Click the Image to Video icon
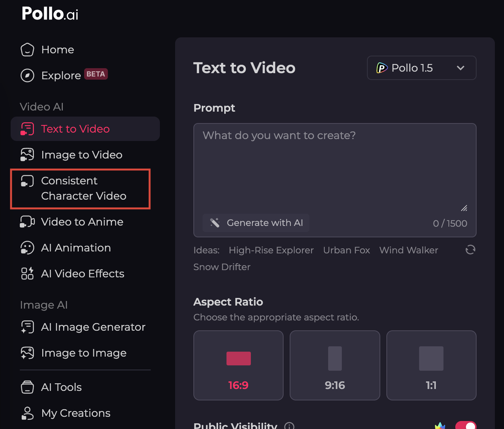The image size is (504, 429). point(27,155)
